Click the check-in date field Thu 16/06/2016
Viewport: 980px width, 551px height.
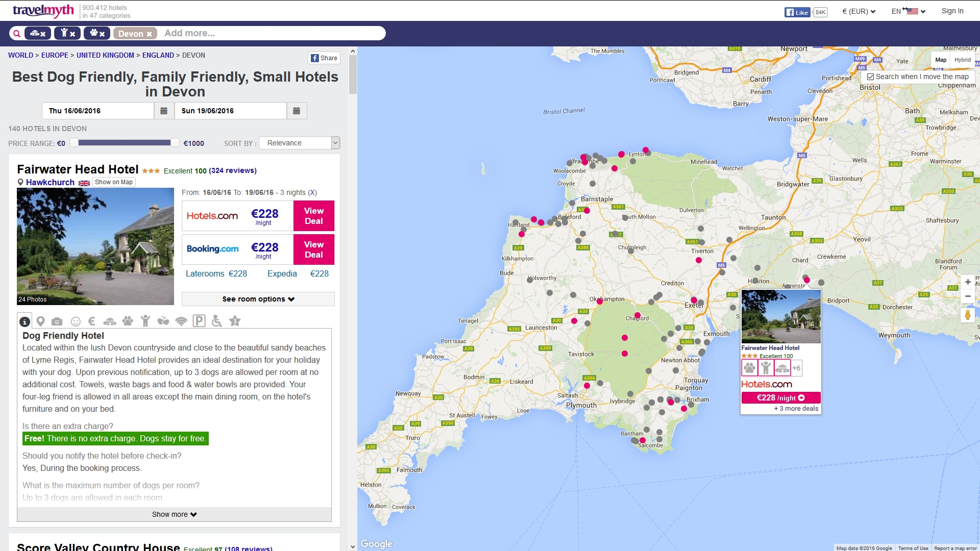pyautogui.click(x=98, y=111)
